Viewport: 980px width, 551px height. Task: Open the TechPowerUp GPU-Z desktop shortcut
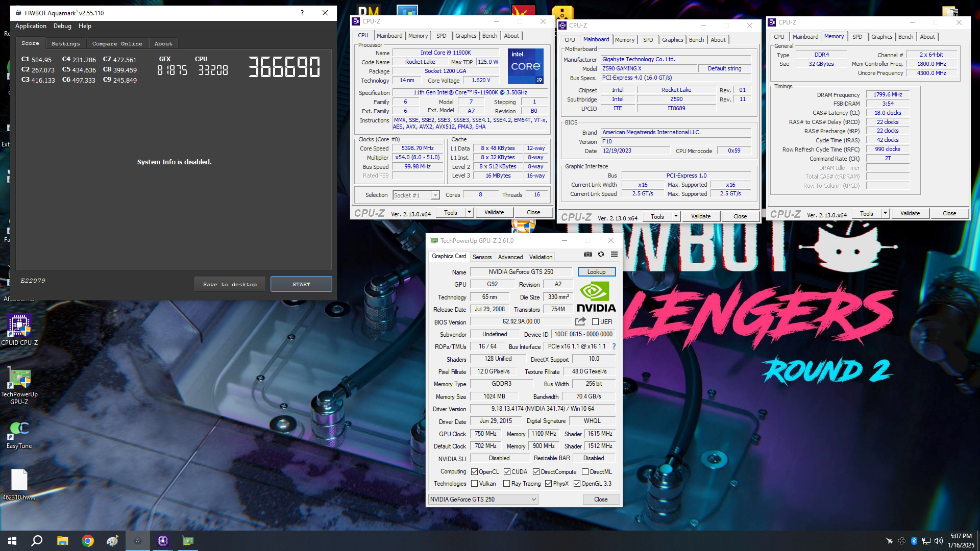coord(19,386)
